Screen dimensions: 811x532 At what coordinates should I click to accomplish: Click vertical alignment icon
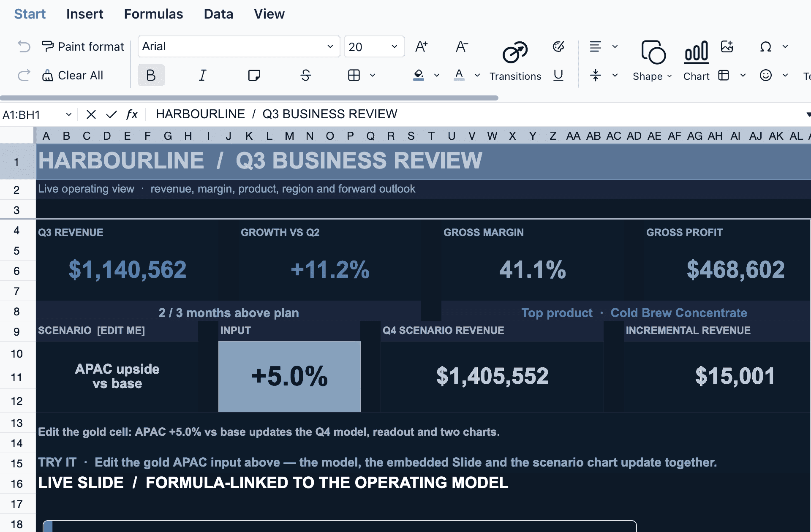click(x=596, y=75)
